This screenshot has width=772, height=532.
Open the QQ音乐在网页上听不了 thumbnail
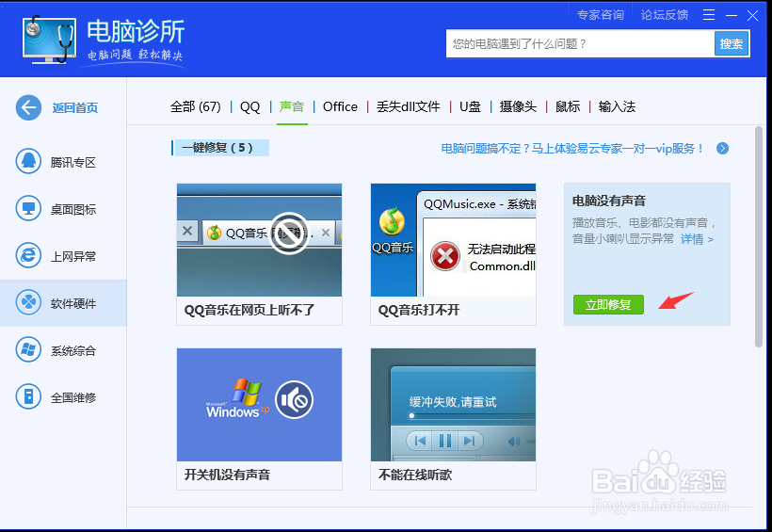coord(259,240)
